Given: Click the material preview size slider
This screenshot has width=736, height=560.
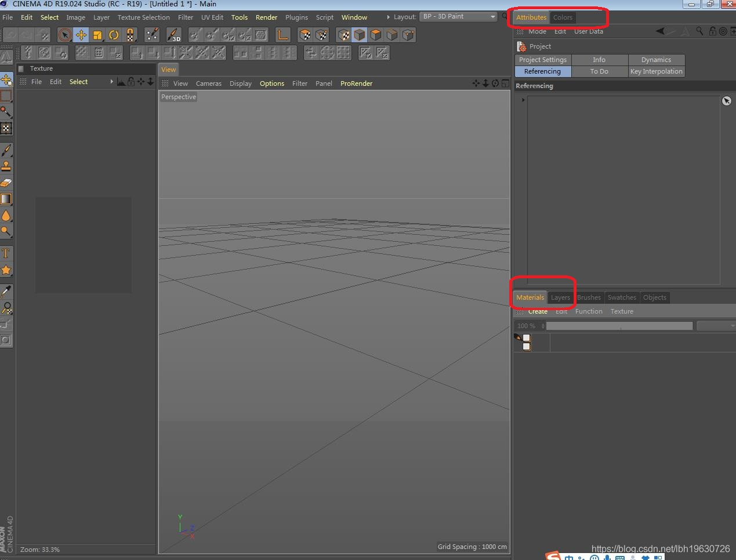Looking at the screenshot, I should (619, 326).
